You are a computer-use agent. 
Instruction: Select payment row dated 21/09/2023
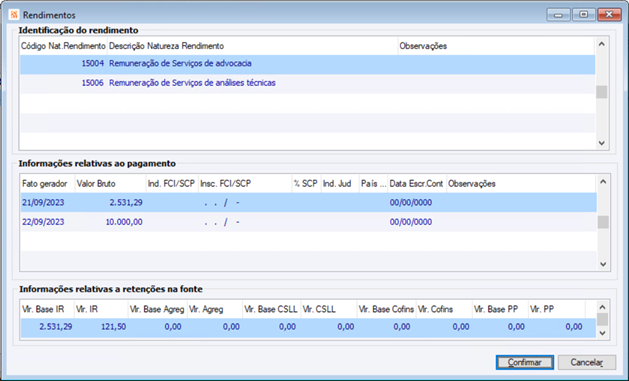[308, 203]
